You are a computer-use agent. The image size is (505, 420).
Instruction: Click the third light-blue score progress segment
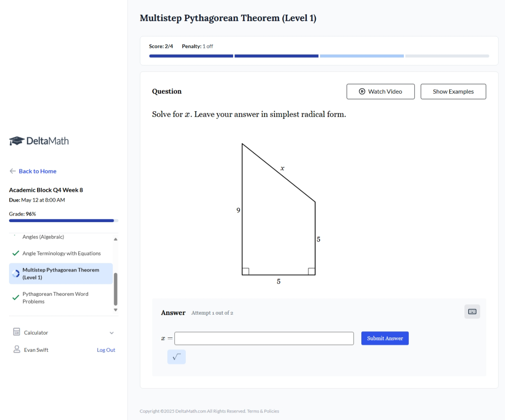[361, 56]
